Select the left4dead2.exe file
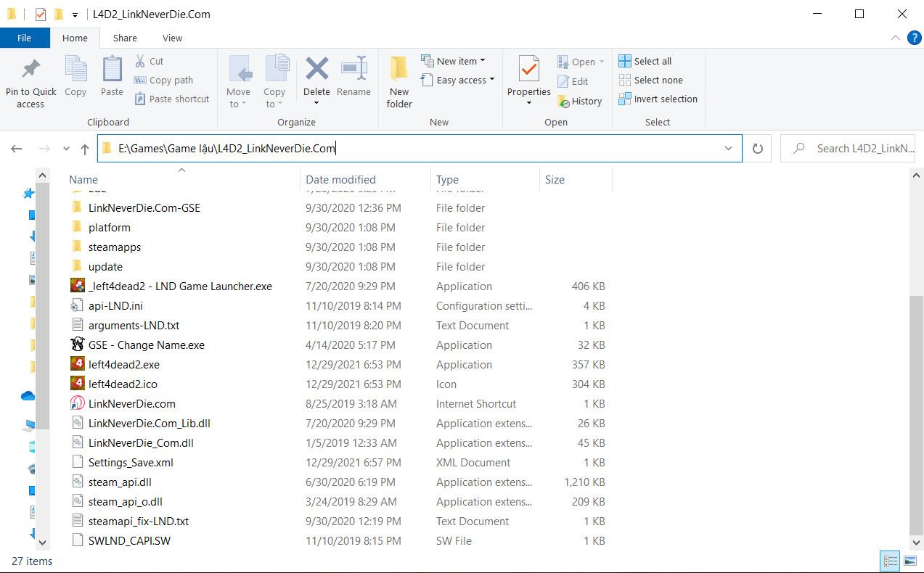 coord(124,365)
